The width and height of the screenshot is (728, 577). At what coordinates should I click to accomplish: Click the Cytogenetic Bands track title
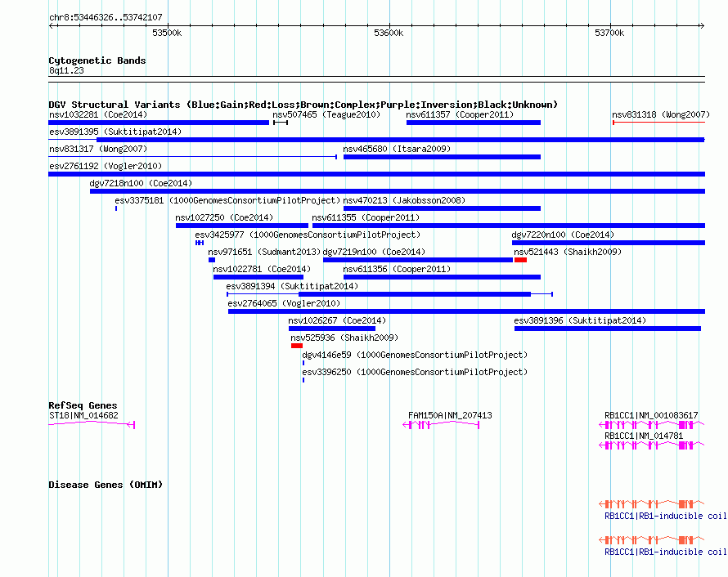click(97, 60)
